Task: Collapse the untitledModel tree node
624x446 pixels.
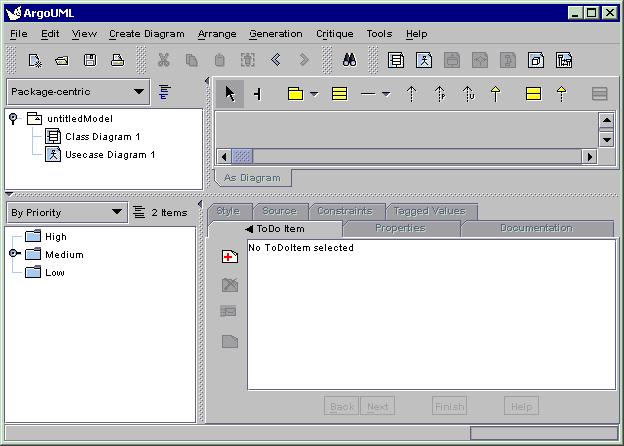Action: click(x=13, y=119)
